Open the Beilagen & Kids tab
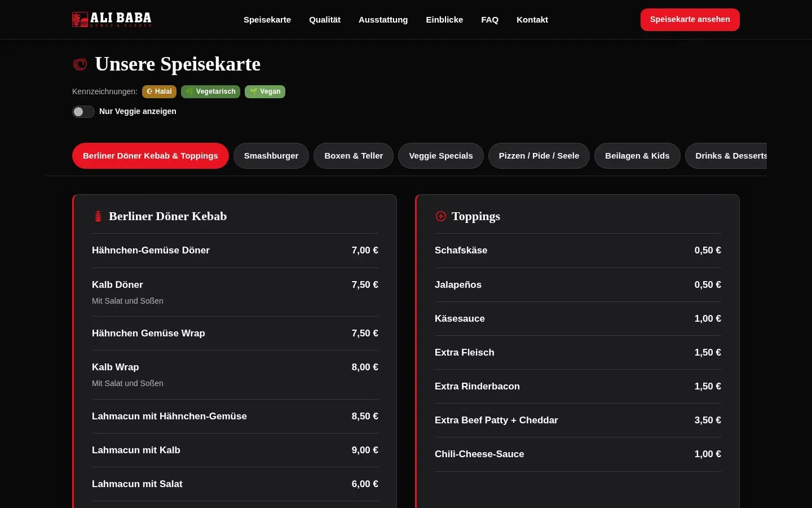This screenshot has width=812, height=508. coord(637,156)
